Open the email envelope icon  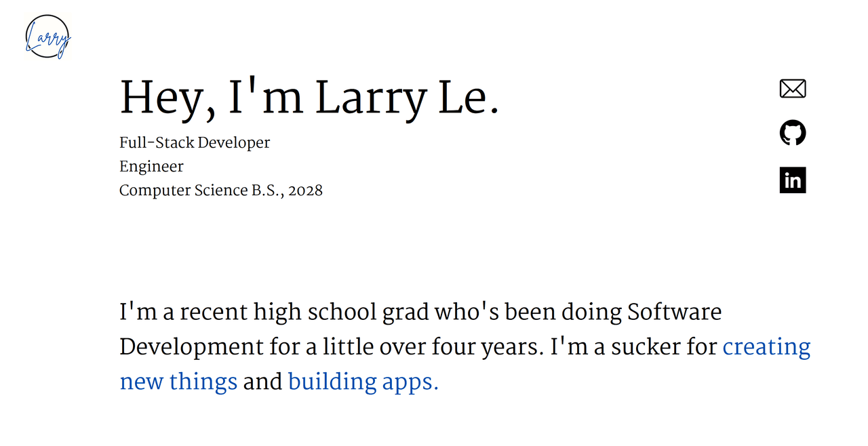[793, 89]
